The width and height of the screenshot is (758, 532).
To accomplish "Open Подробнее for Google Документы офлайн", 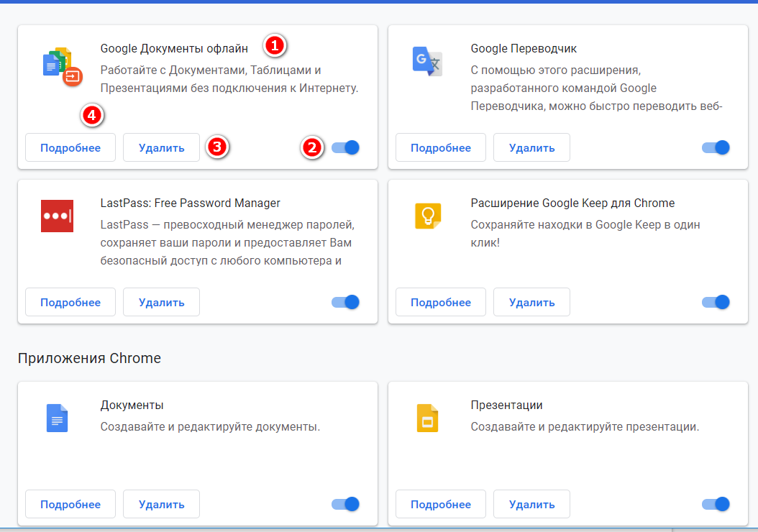I will 70,147.
